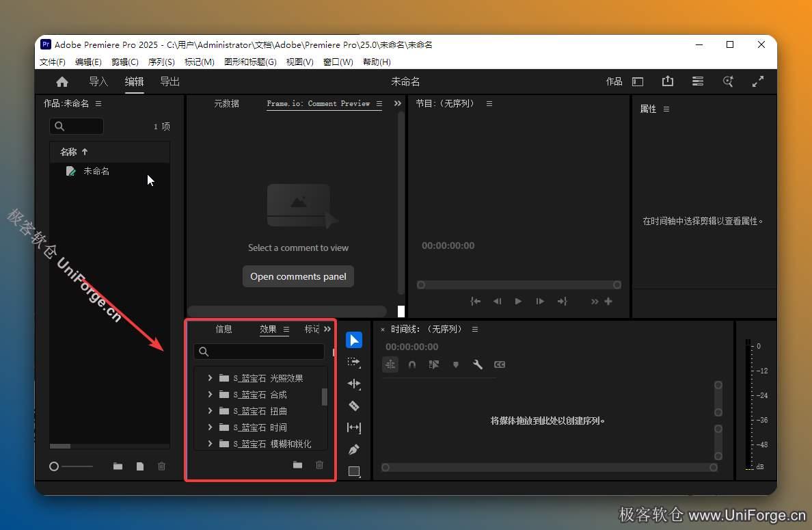Click the search help magnifier in header
Viewport: 812px width, 530px height.
[x=728, y=81]
